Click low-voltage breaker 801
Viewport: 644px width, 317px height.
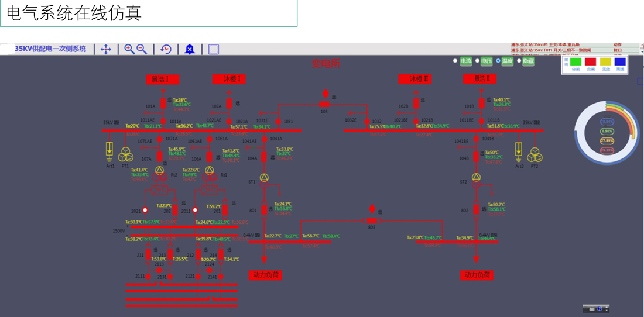264,209
